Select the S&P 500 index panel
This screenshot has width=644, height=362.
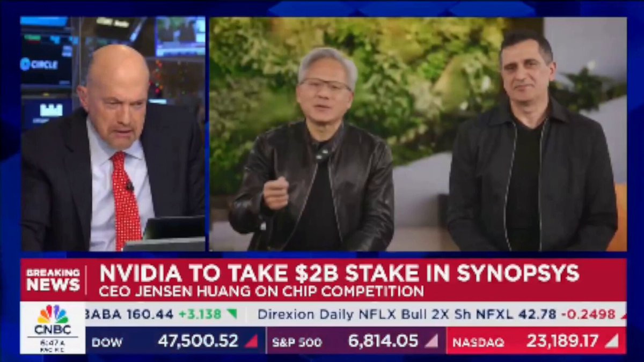356,341
